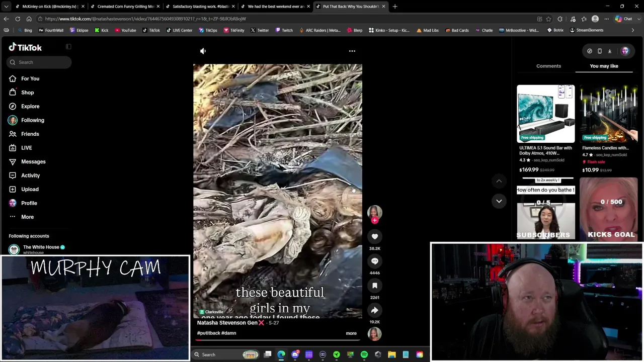The height and width of the screenshot is (362, 644).
Task: Open Task View on the taskbar
Action: [x=268, y=354]
